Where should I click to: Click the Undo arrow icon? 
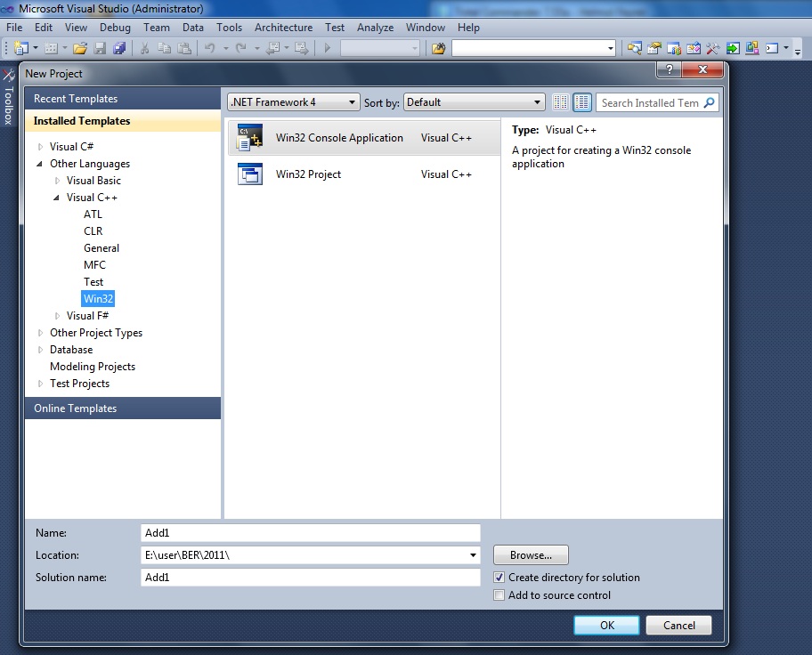pos(210,48)
